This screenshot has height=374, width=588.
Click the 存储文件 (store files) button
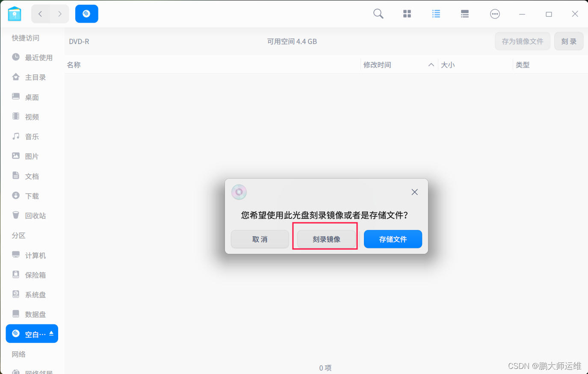(393, 239)
